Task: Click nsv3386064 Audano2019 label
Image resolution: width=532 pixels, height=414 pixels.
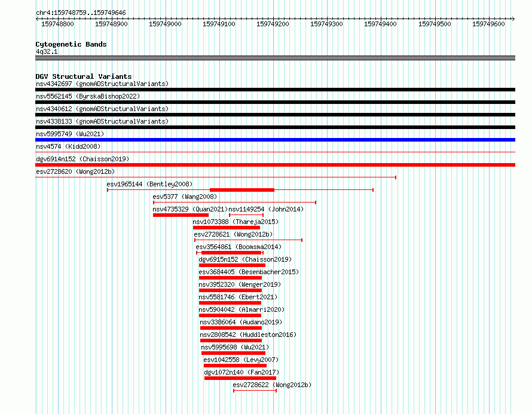Action: [241, 322]
